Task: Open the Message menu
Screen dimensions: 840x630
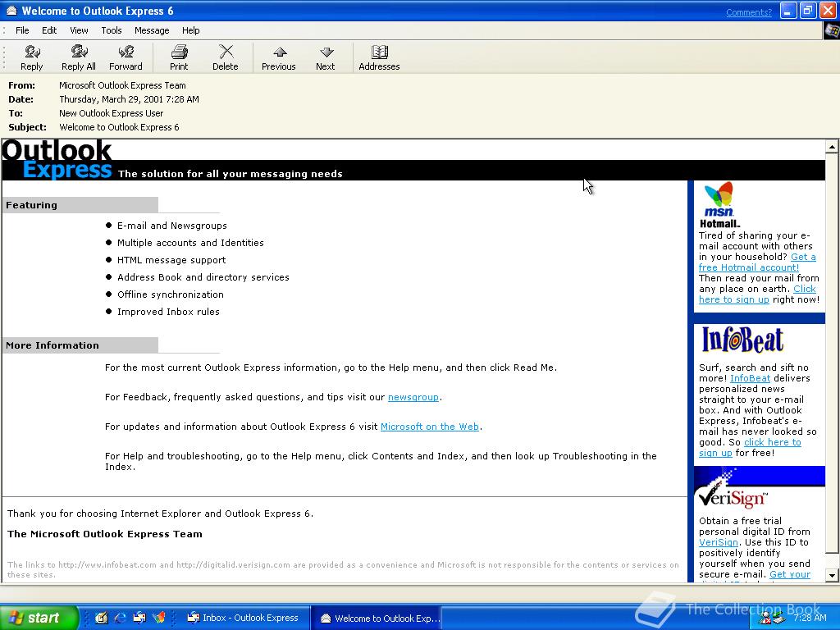Action: 152,30
